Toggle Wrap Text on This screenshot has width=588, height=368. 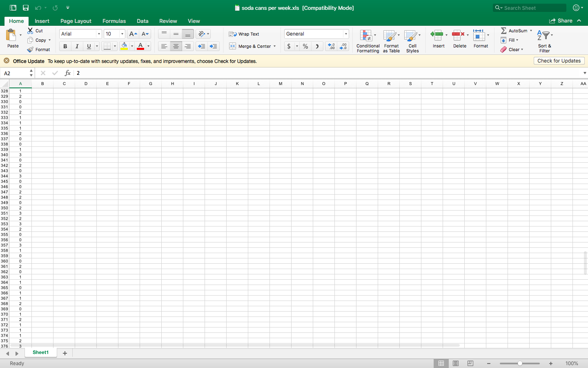point(244,34)
